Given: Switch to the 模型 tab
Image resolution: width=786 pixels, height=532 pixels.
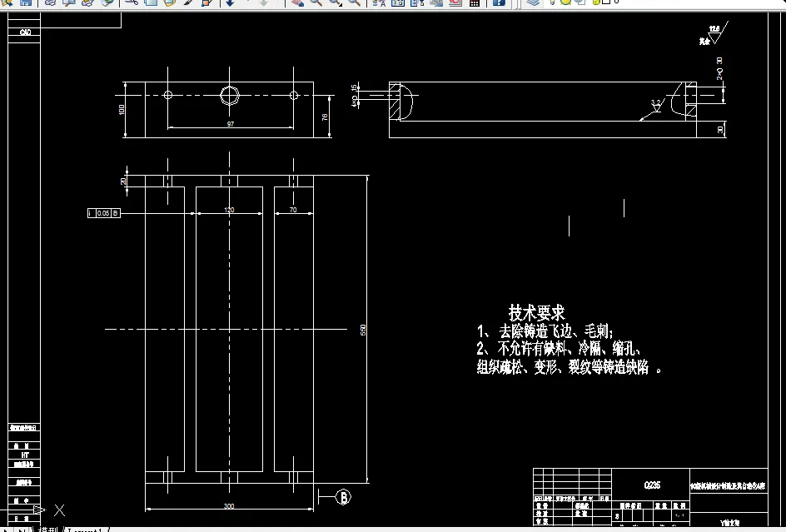Looking at the screenshot, I should click(x=48, y=530).
